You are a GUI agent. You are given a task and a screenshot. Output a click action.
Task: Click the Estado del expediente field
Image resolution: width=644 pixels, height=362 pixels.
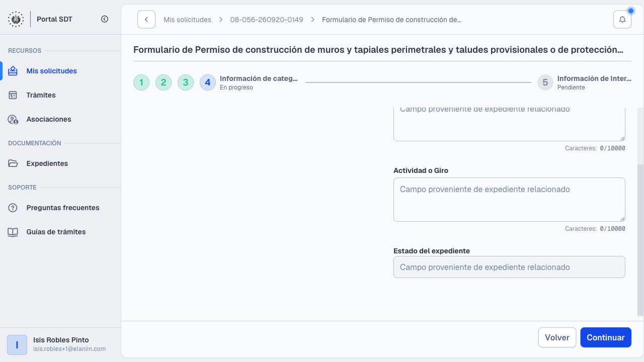pos(509,267)
